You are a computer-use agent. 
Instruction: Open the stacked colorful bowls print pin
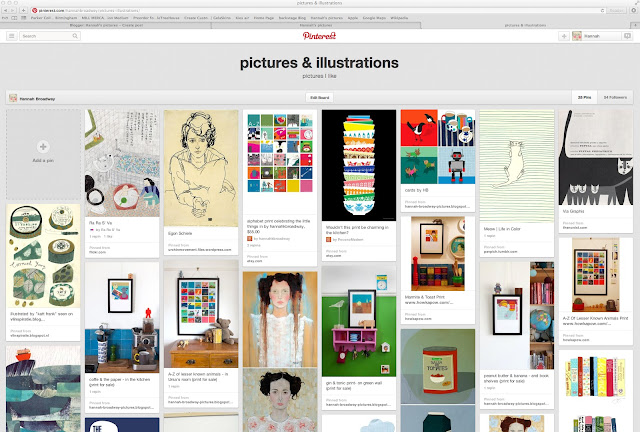(x=359, y=165)
